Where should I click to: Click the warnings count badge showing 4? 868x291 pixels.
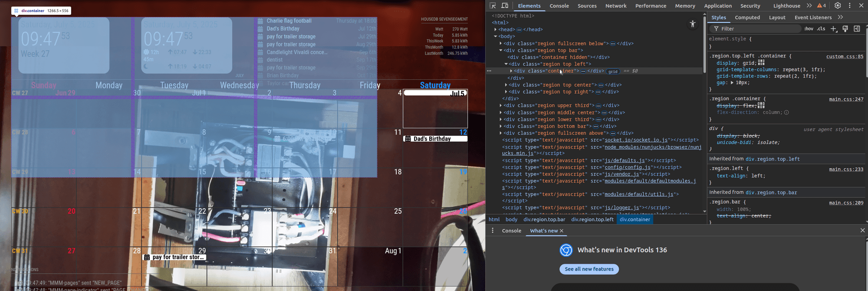822,6
